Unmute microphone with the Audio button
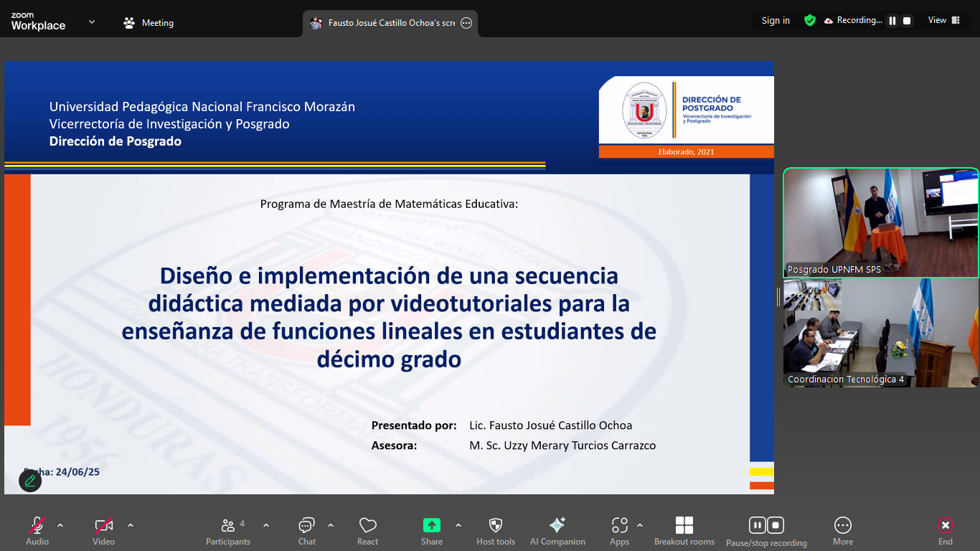 37,531
